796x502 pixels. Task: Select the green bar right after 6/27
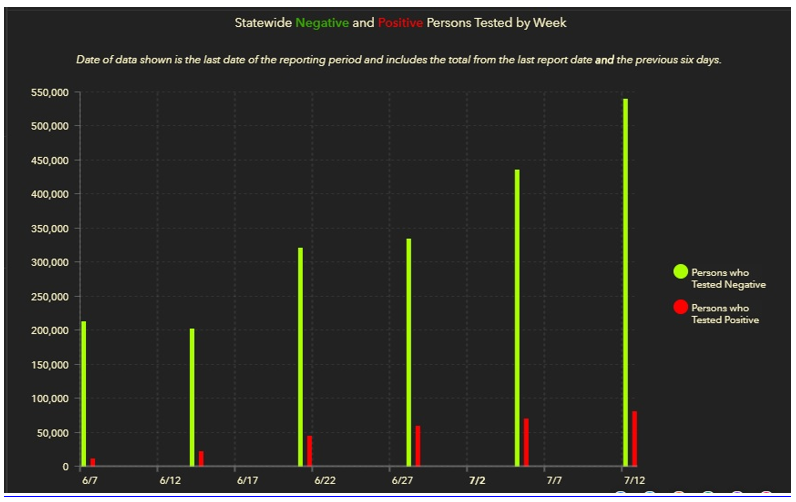(409, 352)
